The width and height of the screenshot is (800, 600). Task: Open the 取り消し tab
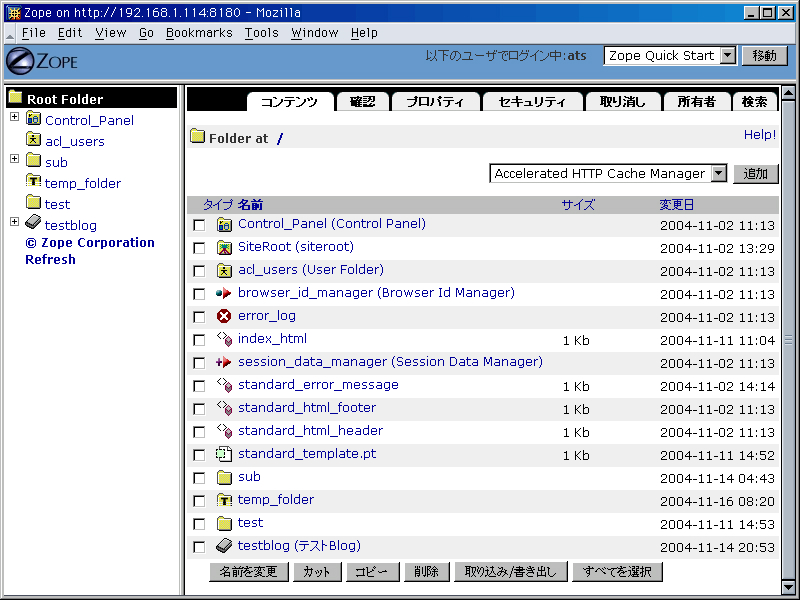(622, 102)
